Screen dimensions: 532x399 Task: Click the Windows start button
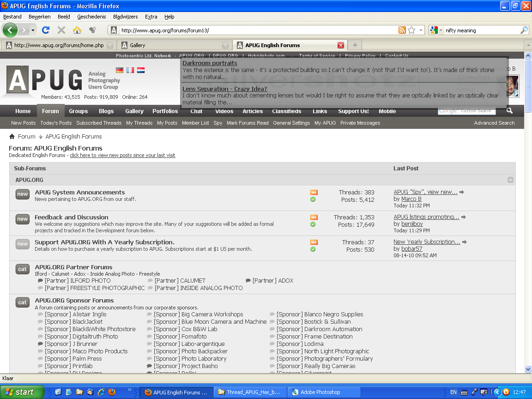(22, 392)
